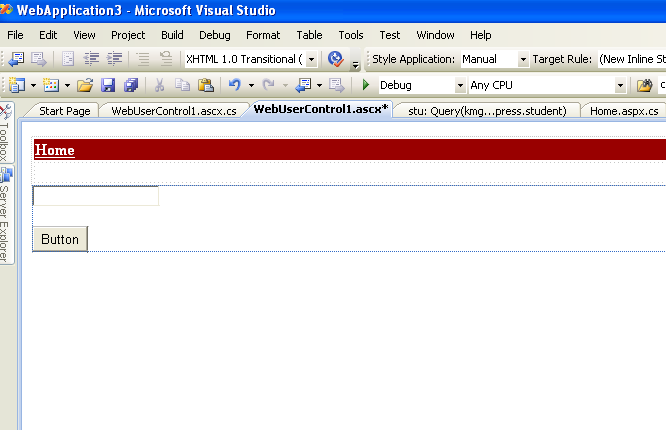
Task: Click the New Project icon
Action: [x=17, y=85]
